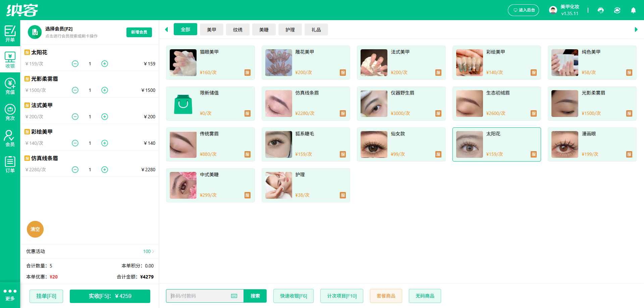
Task: Click the 新增会员 button
Action: [139, 32]
